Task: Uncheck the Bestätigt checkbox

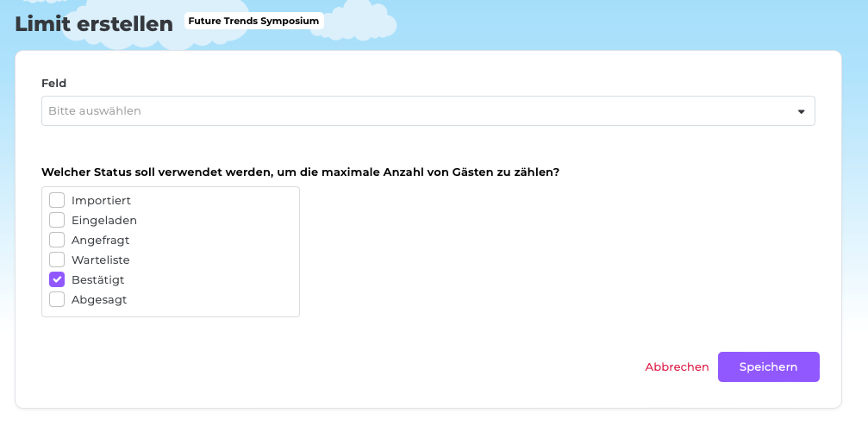Action: click(57, 279)
